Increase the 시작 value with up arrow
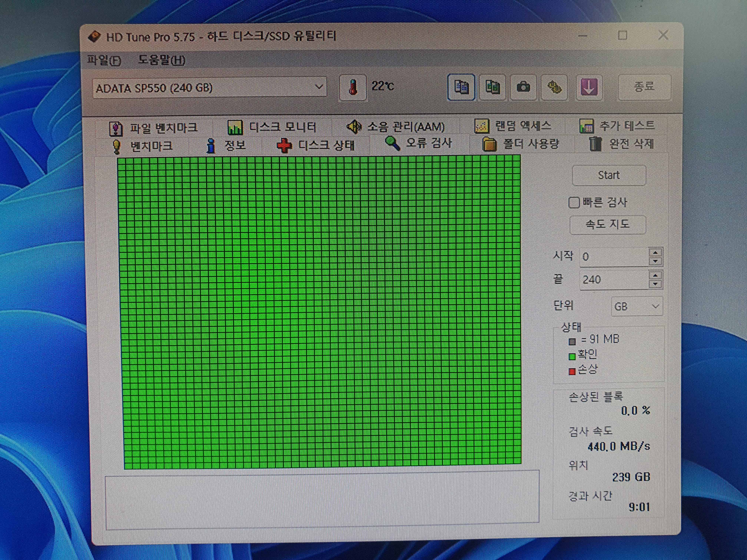Image resolution: width=747 pixels, height=560 pixels. pyautogui.click(x=655, y=252)
